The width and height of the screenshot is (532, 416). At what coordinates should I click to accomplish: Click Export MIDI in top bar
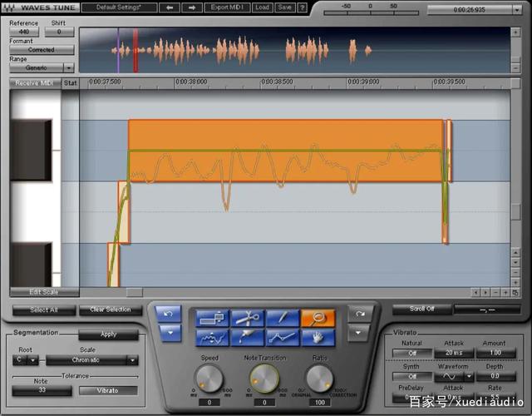227,7
